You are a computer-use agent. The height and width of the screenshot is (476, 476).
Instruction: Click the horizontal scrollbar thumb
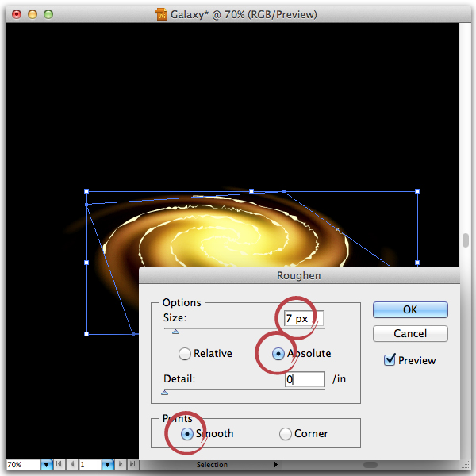(x=370, y=465)
